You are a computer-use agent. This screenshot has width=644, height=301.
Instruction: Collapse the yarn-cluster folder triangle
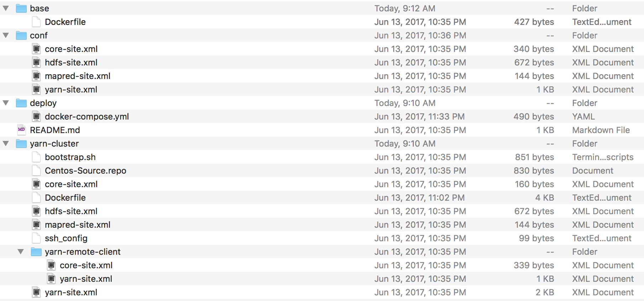[6, 143]
